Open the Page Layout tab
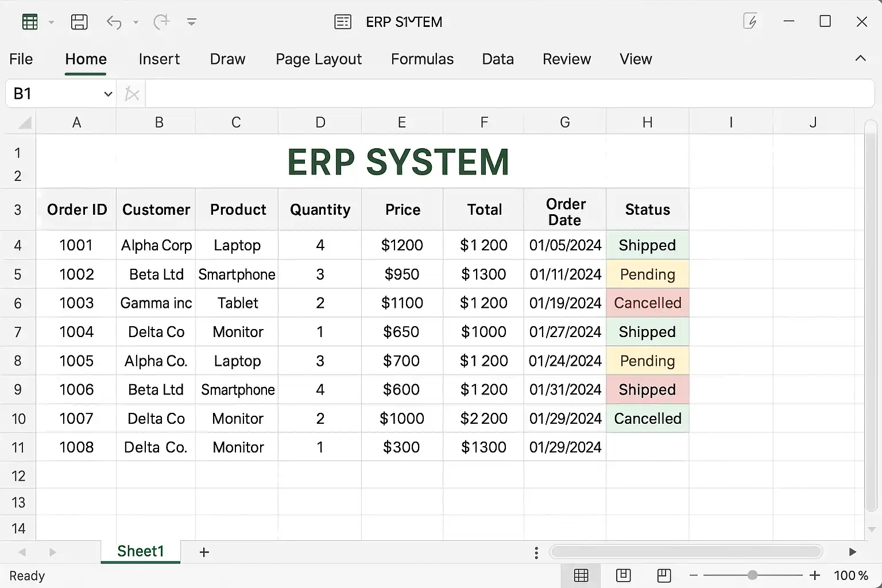882x588 pixels. click(319, 59)
